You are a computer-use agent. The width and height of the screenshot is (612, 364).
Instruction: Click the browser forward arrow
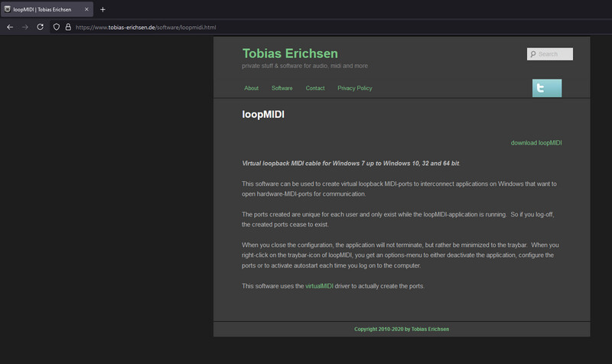25,27
